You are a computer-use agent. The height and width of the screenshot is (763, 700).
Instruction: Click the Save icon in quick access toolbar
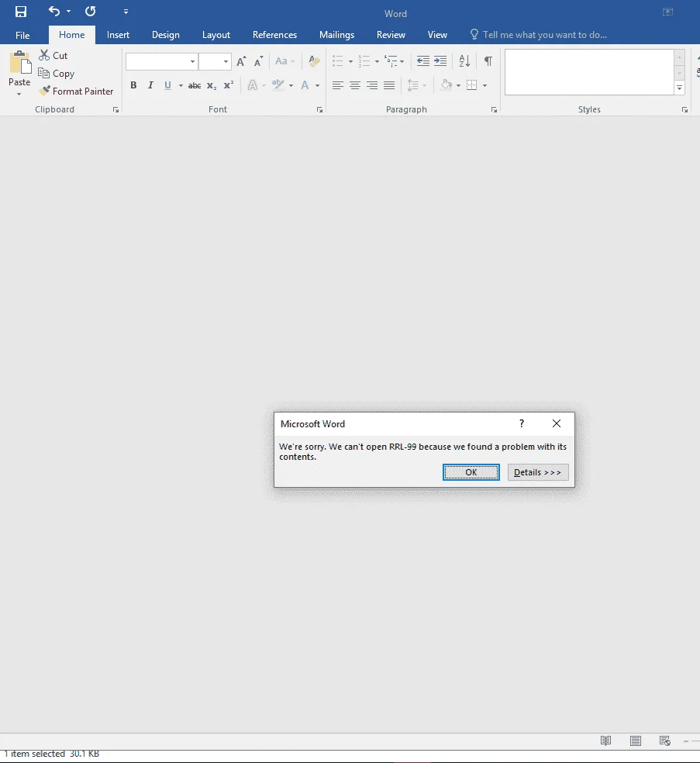click(x=21, y=12)
